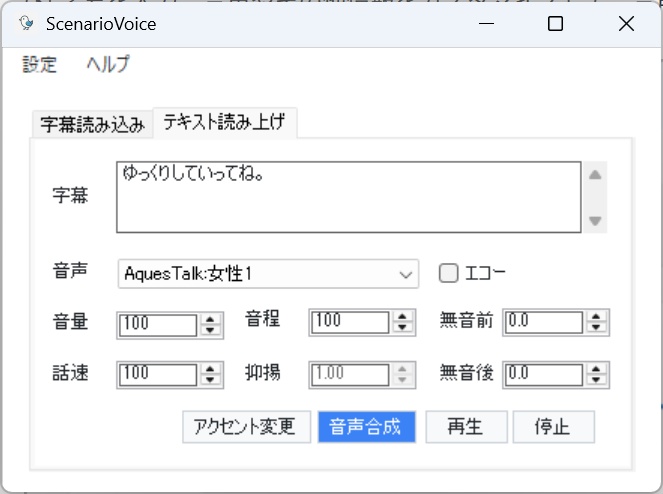Decrease 無音後 with the down arrow
Image resolution: width=663 pixels, height=494 pixels.
(x=596, y=380)
